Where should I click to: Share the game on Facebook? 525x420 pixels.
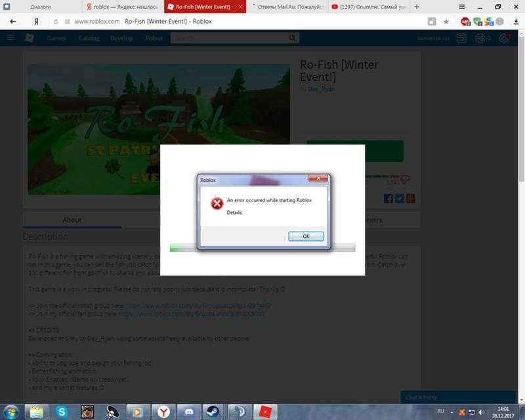tap(388, 199)
